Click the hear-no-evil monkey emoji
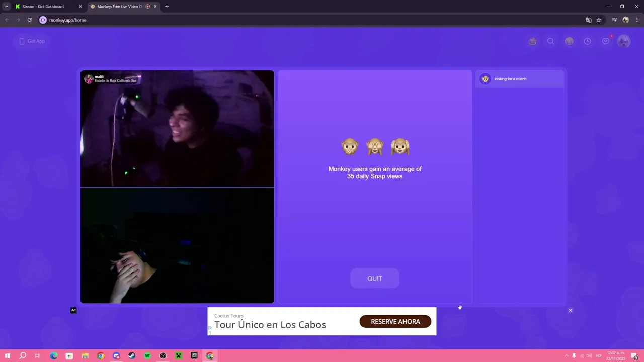Viewport: 644px width, 362px height. 400,147
